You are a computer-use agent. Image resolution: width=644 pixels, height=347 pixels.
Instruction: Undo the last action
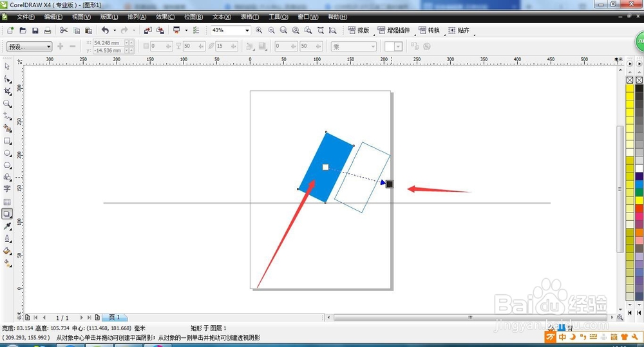(105, 30)
